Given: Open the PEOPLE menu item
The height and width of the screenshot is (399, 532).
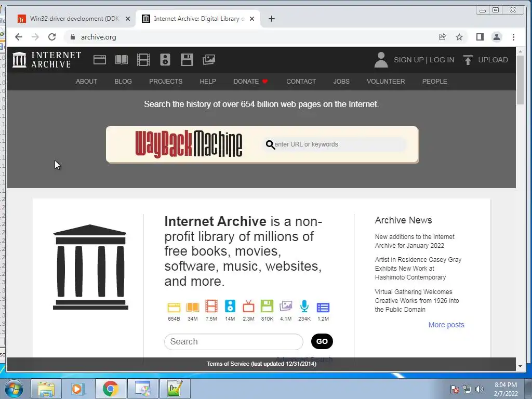Looking at the screenshot, I should tap(435, 82).
